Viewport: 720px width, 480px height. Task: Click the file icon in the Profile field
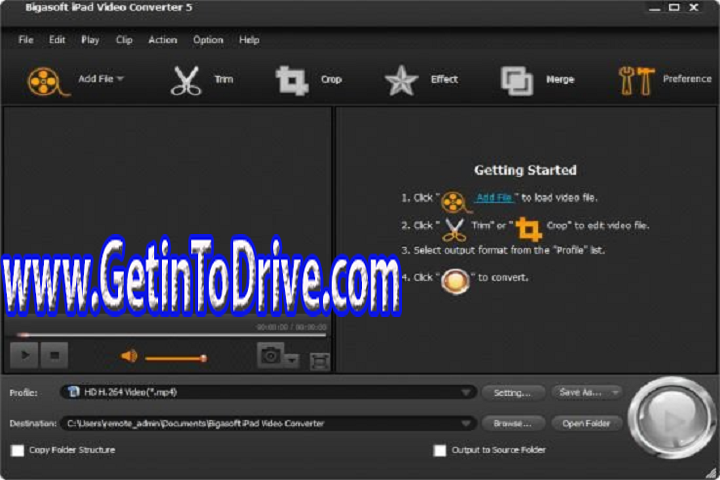(73, 392)
